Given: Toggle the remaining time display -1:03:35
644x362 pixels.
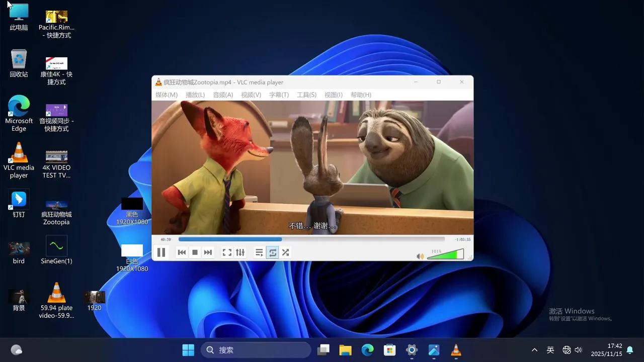Looking at the screenshot, I should click(x=462, y=239).
